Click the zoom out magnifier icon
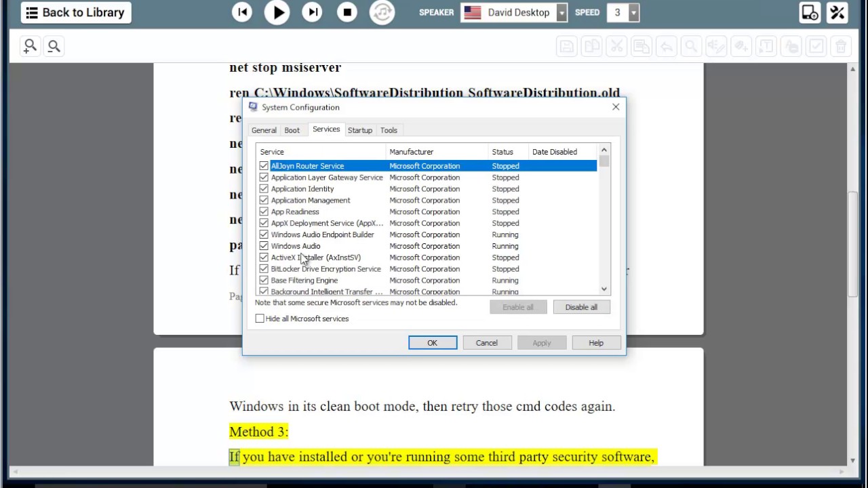The image size is (868, 488). (54, 46)
